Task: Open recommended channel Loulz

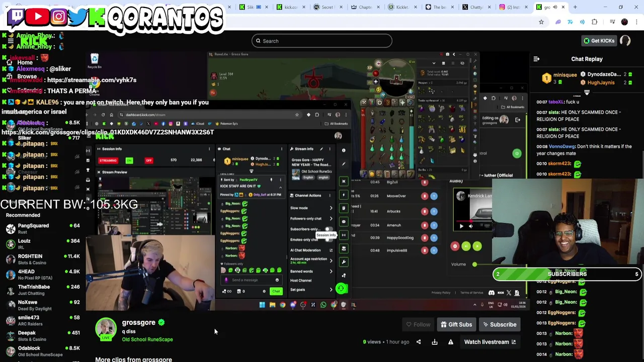Action: pyautogui.click(x=43, y=244)
